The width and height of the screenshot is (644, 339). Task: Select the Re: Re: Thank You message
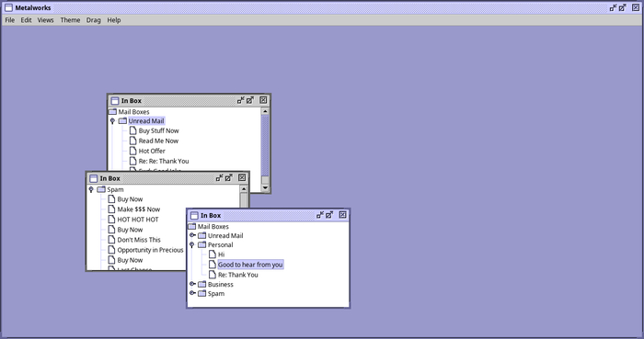point(164,161)
